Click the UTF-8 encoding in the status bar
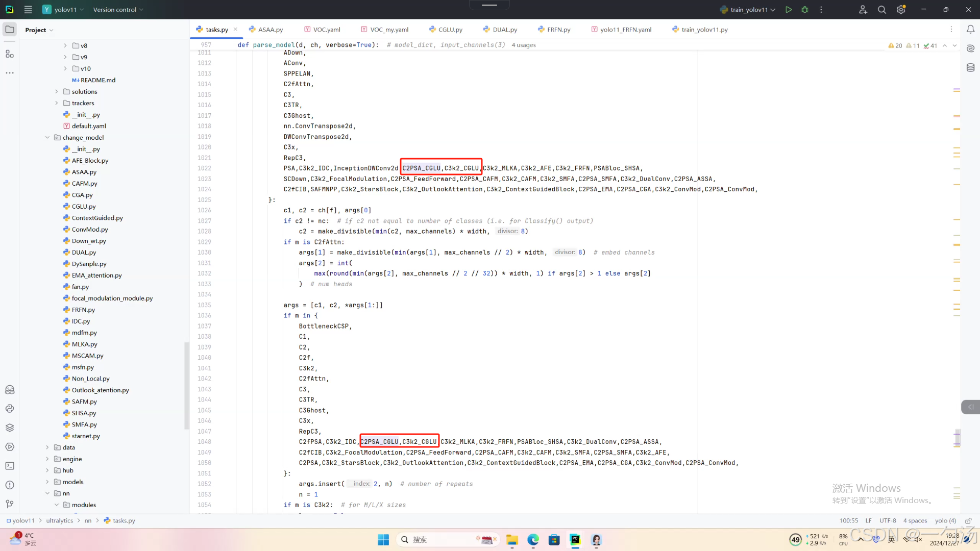The width and height of the screenshot is (980, 551). [x=888, y=521]
